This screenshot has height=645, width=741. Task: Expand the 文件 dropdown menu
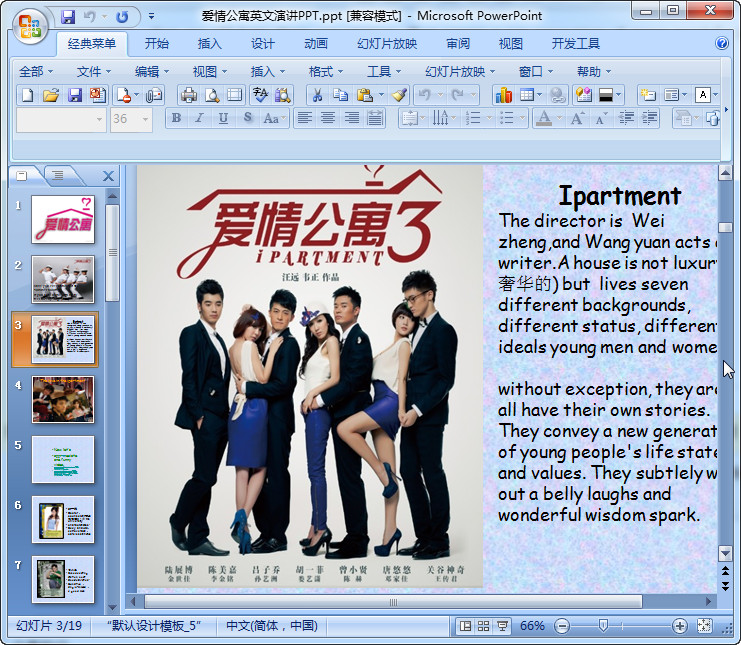tap(94, 72)
